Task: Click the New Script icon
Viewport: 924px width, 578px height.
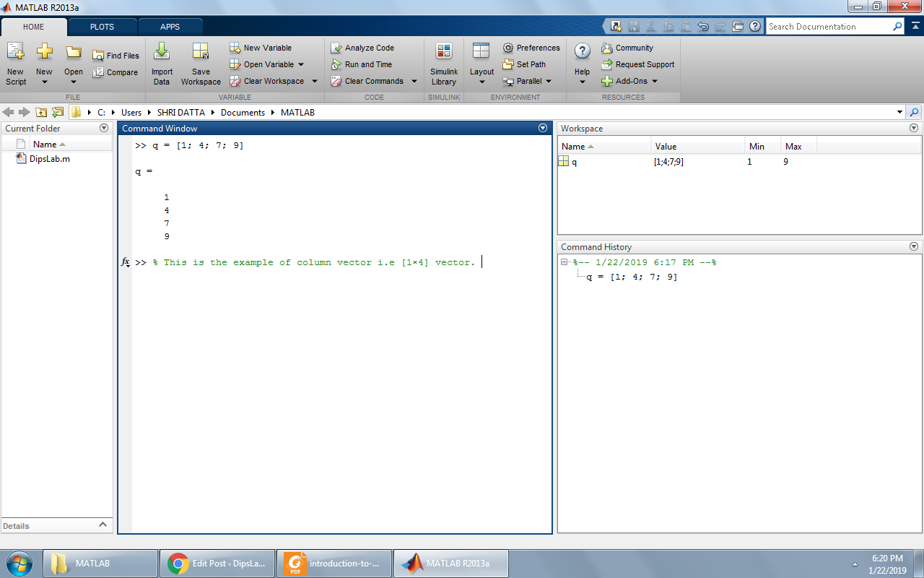Action: tap(15, 52)
